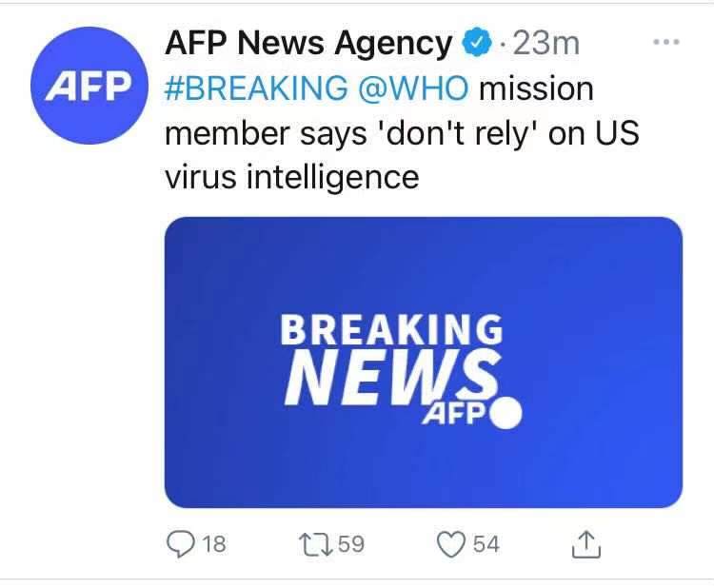This screenshot has height=588, width=714.
Task: Click the white circle in the image
Action: [506, 415]
